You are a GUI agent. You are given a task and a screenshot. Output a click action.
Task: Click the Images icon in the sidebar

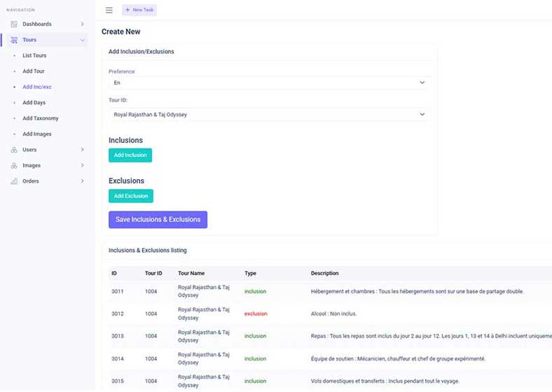(x=14, y=166)
